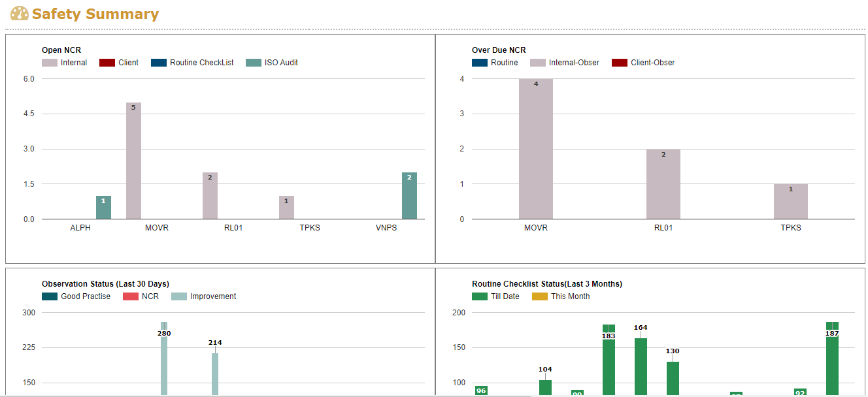868x397 pixels.
Task: Click the MOVR bar in Over Due NCR
Action: 536,149
